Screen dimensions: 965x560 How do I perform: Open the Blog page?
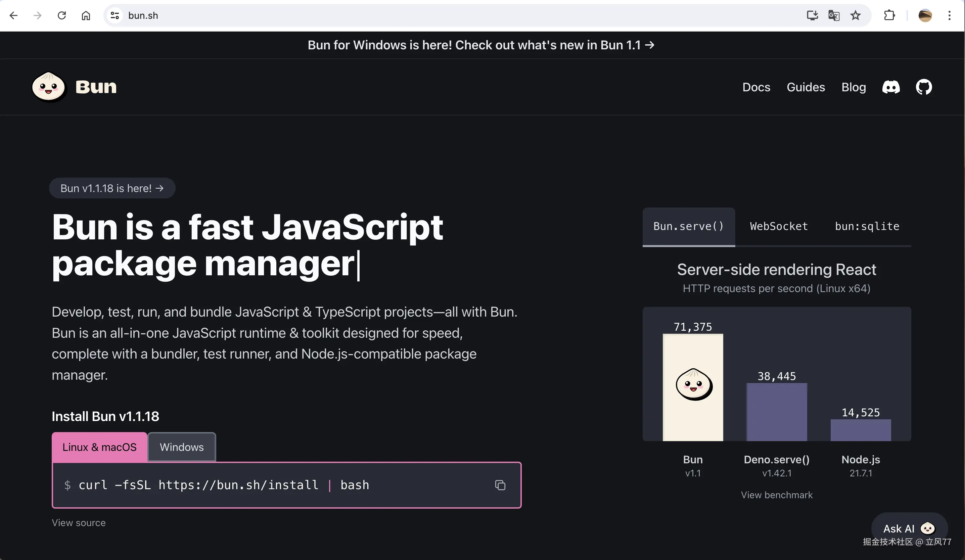pos(854,87)
